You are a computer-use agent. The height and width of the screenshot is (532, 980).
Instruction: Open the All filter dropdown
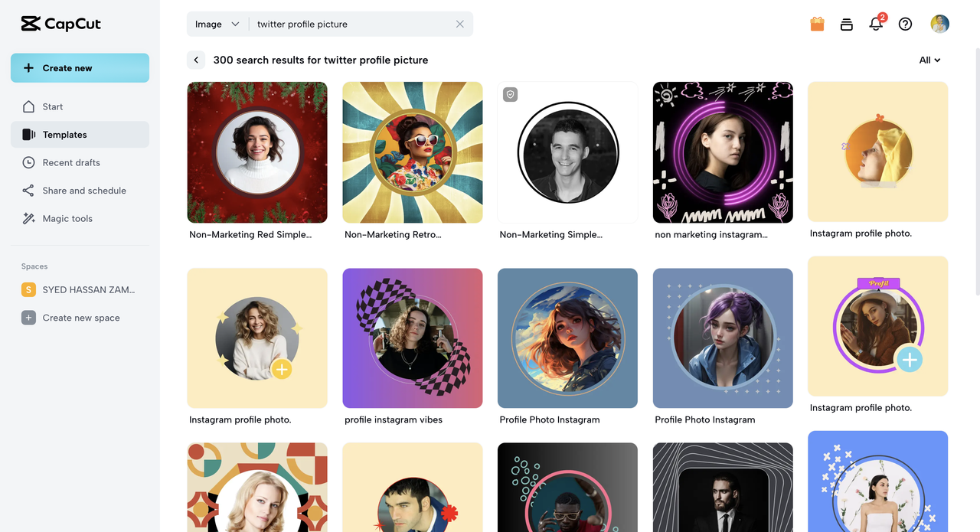pyautogui.click(x=929, y=60)
